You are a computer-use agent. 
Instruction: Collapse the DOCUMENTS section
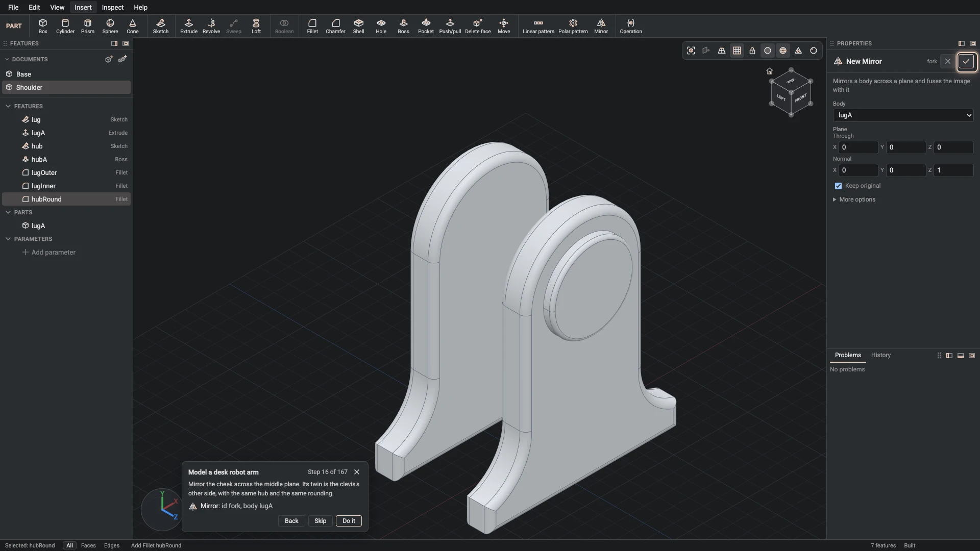coord(7,59)
